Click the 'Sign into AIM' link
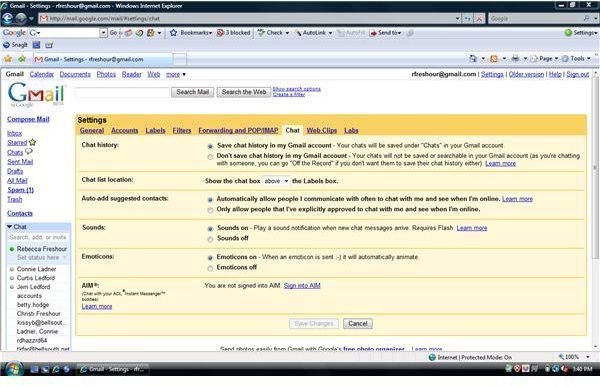This screenshot has width=600, height=386. (x=302, y=285)
